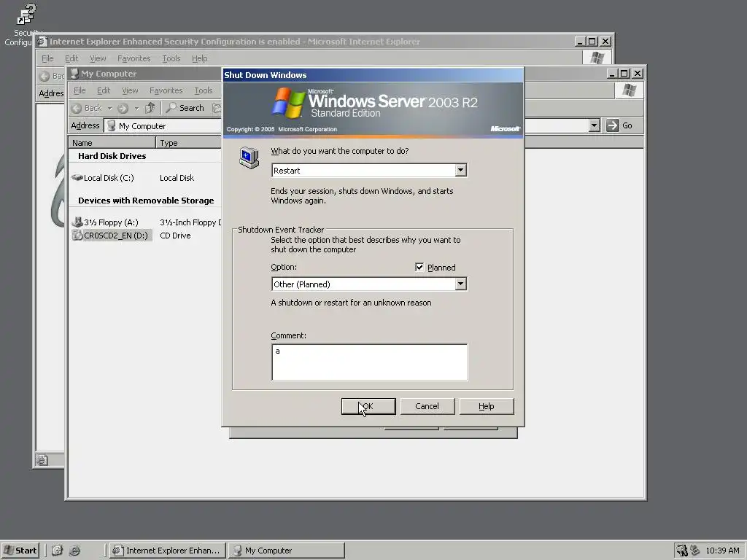Screen dimensions: 747x560
Task: Click the Hard Disk Drives group header
Action: [x=112, y=156]
